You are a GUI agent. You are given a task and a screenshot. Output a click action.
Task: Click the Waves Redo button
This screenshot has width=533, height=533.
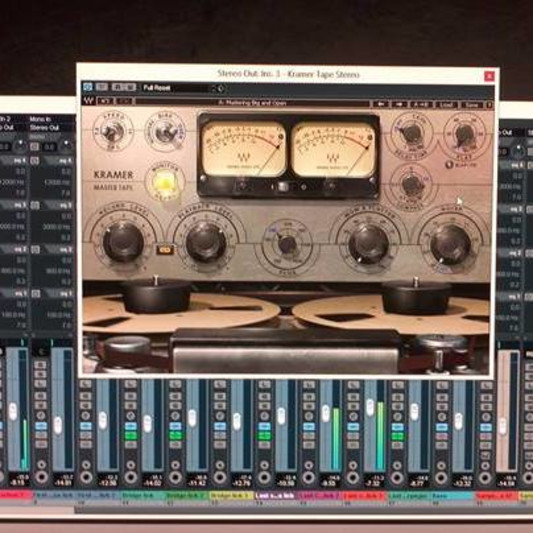click(x=125, y=101)
